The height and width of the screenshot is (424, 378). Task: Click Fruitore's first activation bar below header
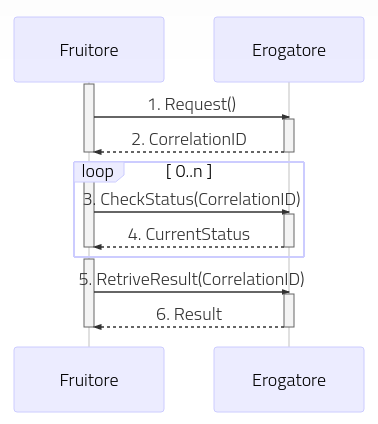(89, 118)
